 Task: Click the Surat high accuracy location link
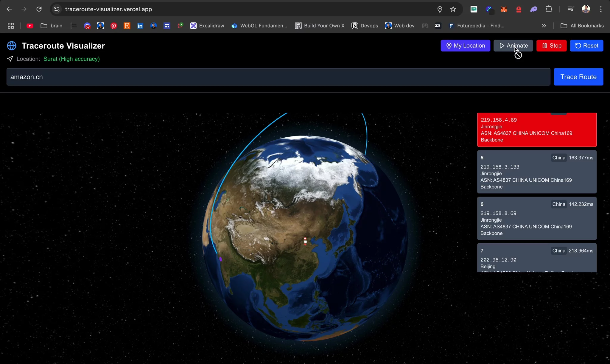71,59
